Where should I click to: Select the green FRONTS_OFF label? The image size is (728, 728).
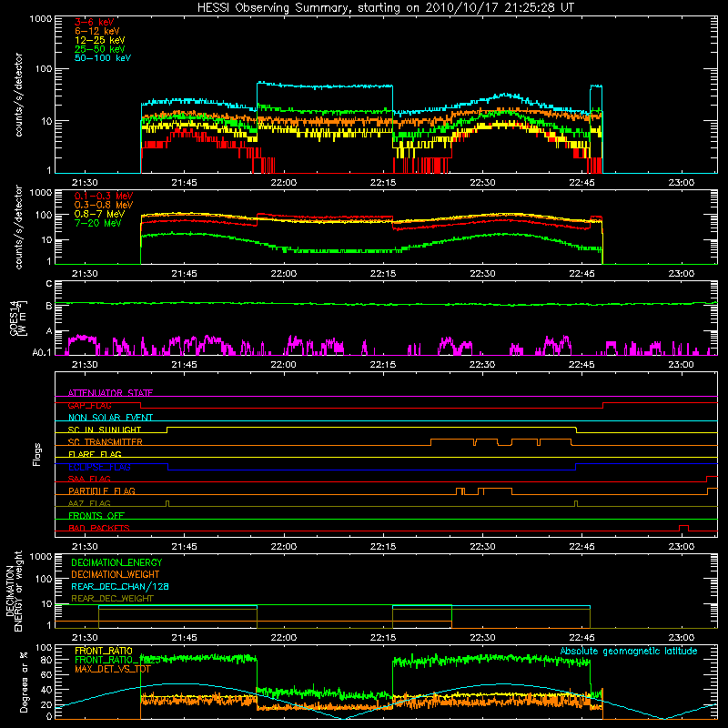pos(96,515)
